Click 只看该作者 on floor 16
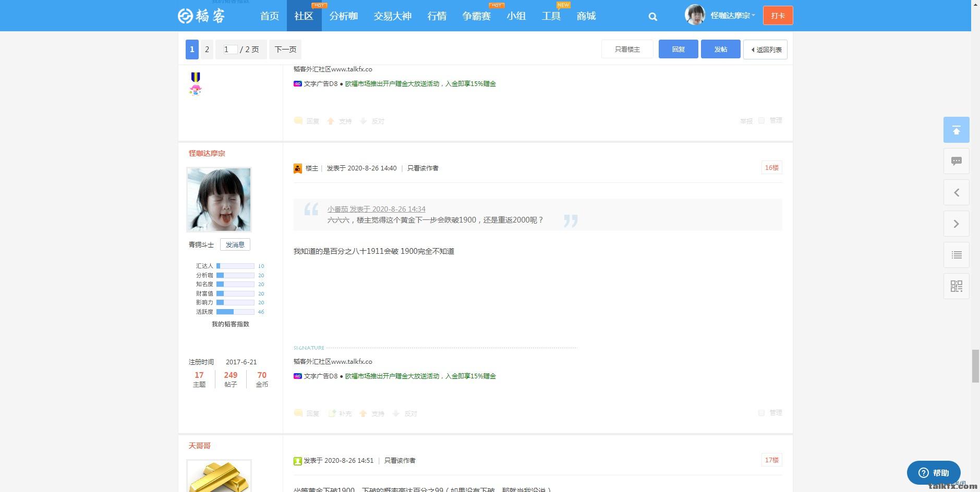The width and height of the screenshot is (980, 492). (423, 168)
